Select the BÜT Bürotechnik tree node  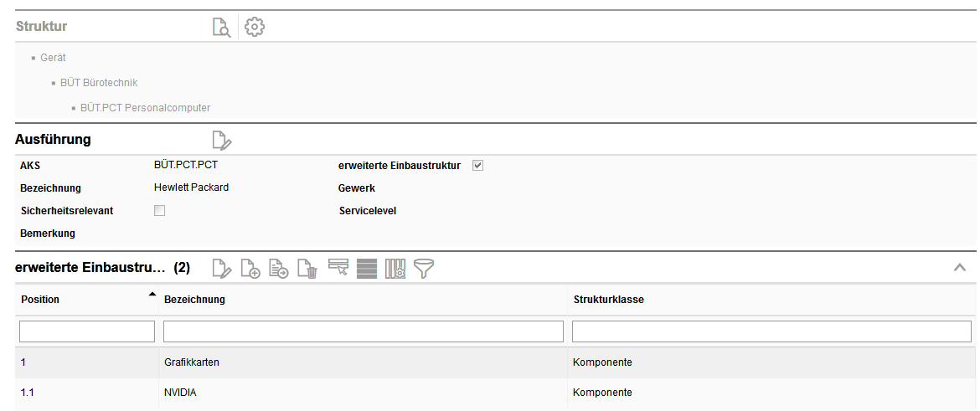coord(99,83)
